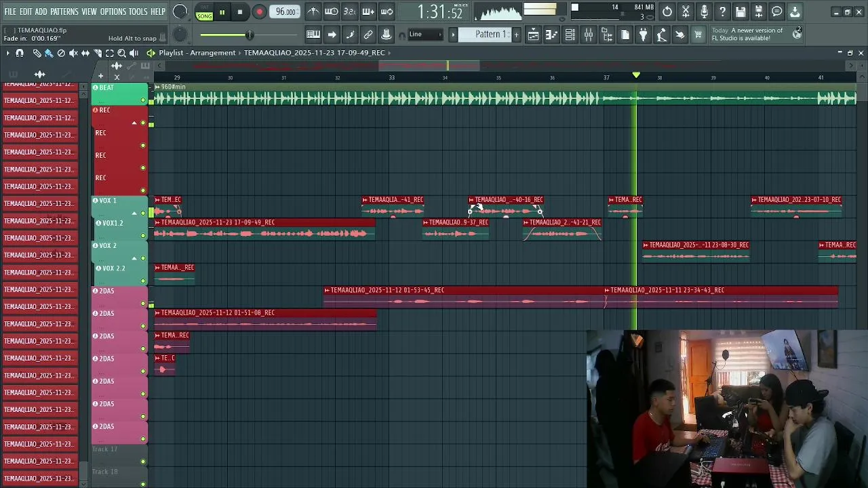Toggle the metronome icon
The height and width of the screenshot is (488, 868).
tap(313, 12)
